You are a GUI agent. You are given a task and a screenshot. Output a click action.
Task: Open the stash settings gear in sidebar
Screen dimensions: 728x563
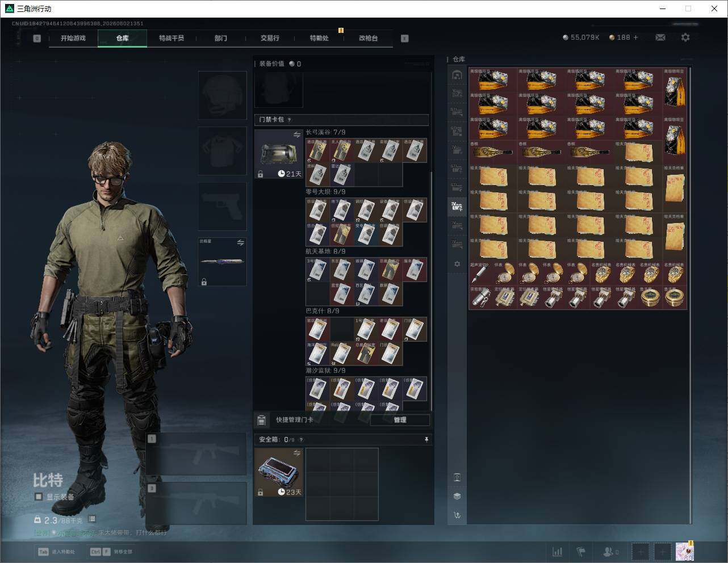457,264
